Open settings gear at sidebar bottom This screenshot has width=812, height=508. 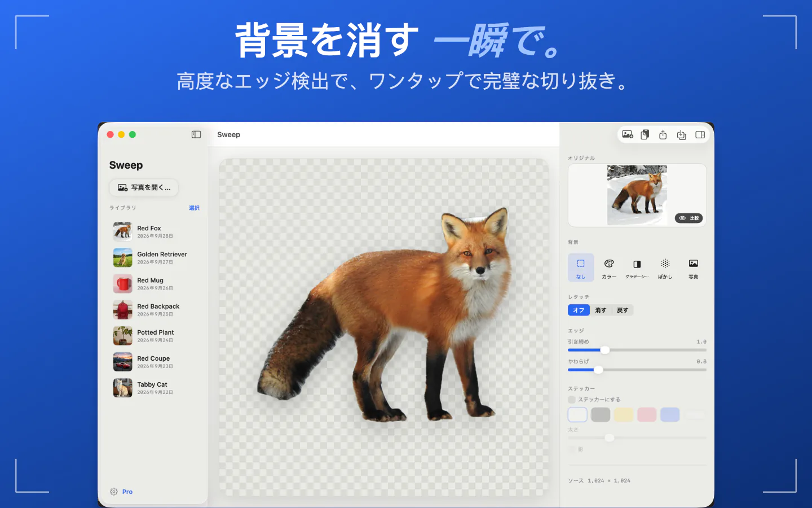[x=114, y=492]
